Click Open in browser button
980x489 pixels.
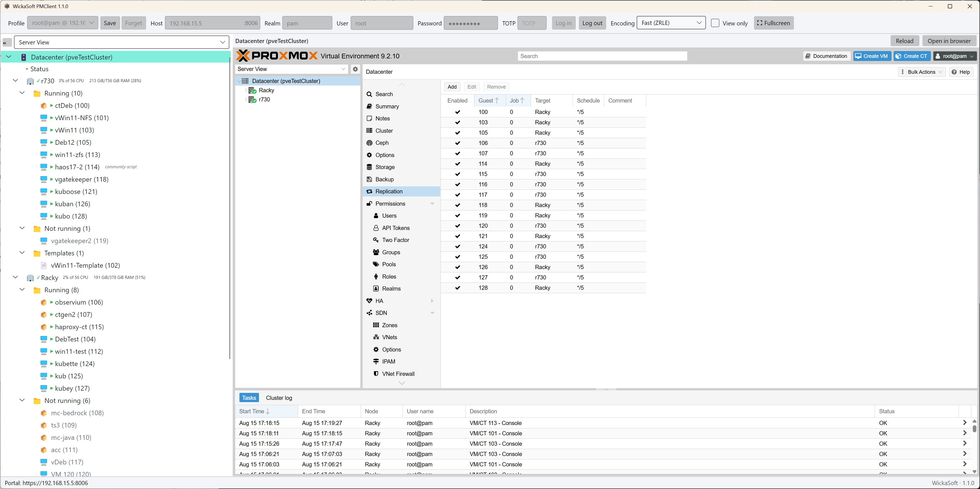pyautogui.click(x=949, y=41)
